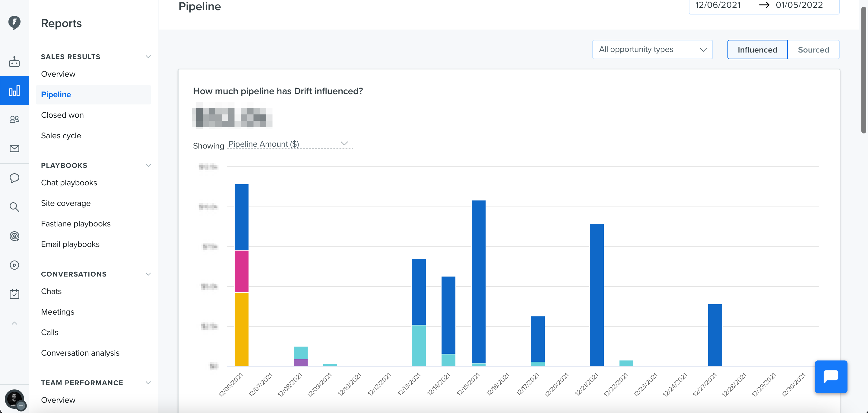Open the video play circle icon
The image size is (868, 413).
[14, 265]
